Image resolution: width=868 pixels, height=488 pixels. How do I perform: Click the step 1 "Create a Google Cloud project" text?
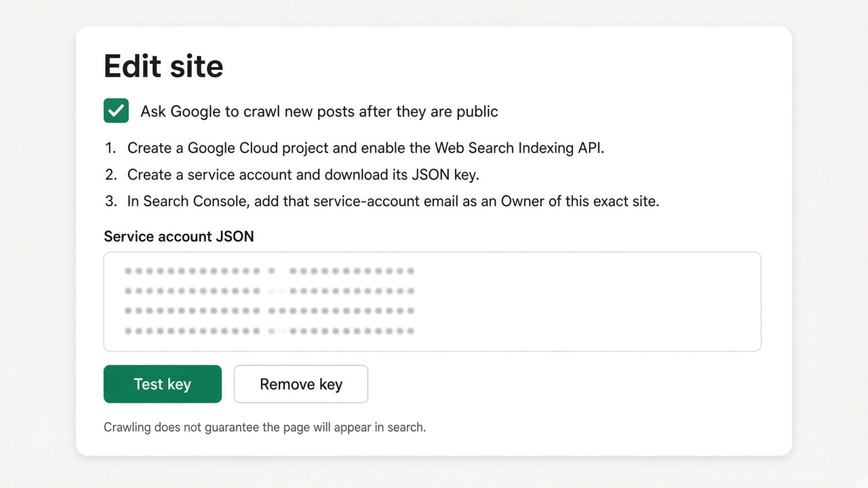pos(366,148)
